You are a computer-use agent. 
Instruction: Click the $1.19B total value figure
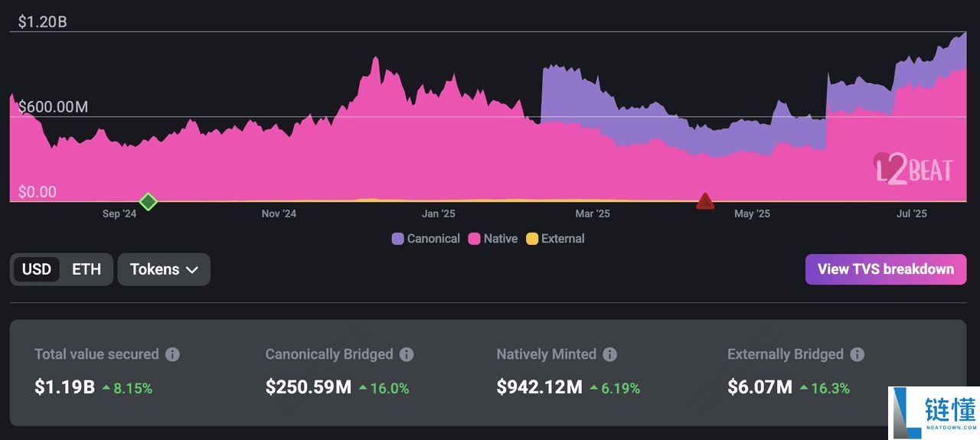tap(64, 387)
